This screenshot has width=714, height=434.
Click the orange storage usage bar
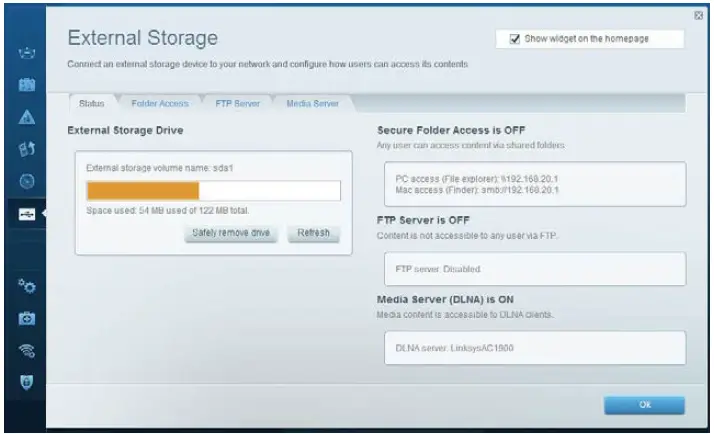coord(143,191)
